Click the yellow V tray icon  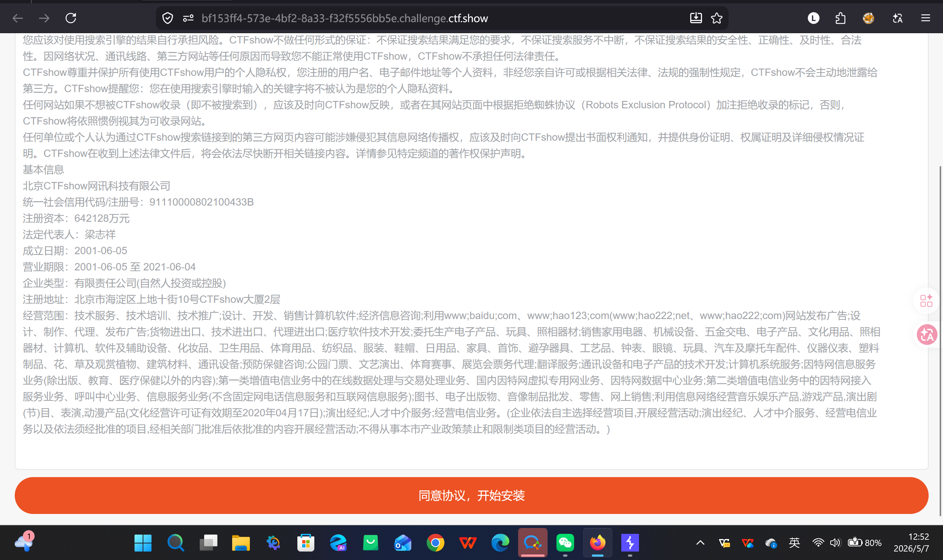coord(724,543)
